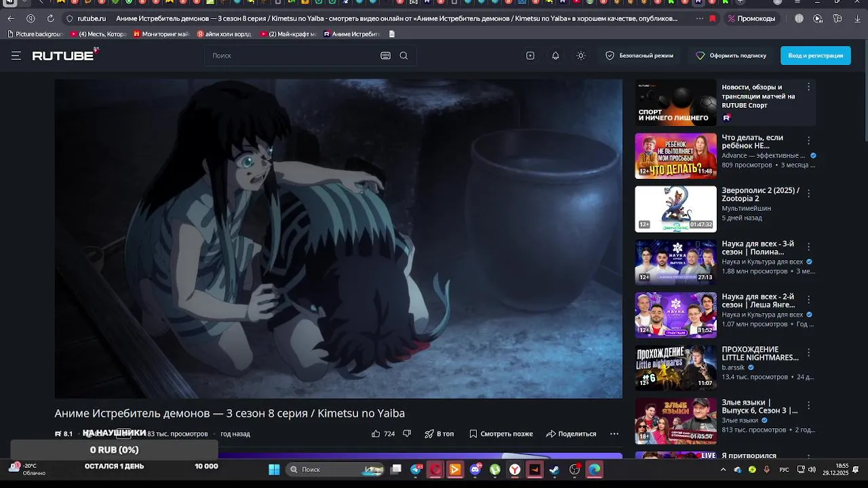Focus the RUTUBE search field
Image resolution: width=868 pixels, height=488 pixels.
294,56
